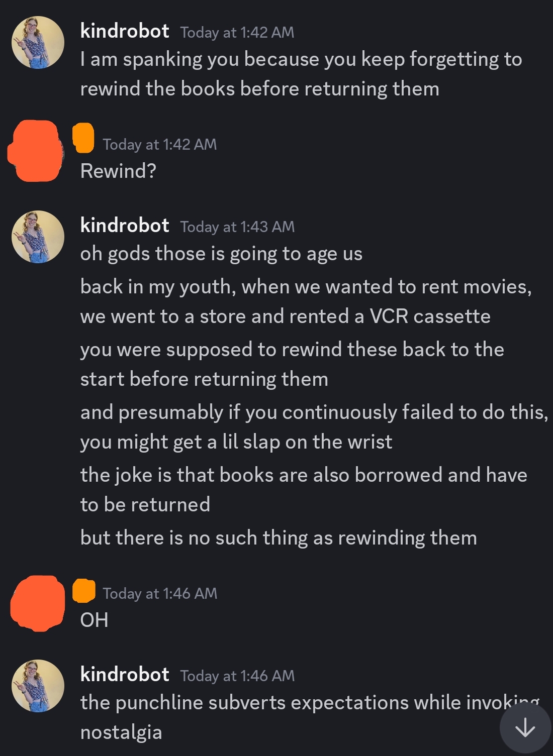Select the "lil slap on the wrist" message
553x756 pixels.
tap(314, 427)
